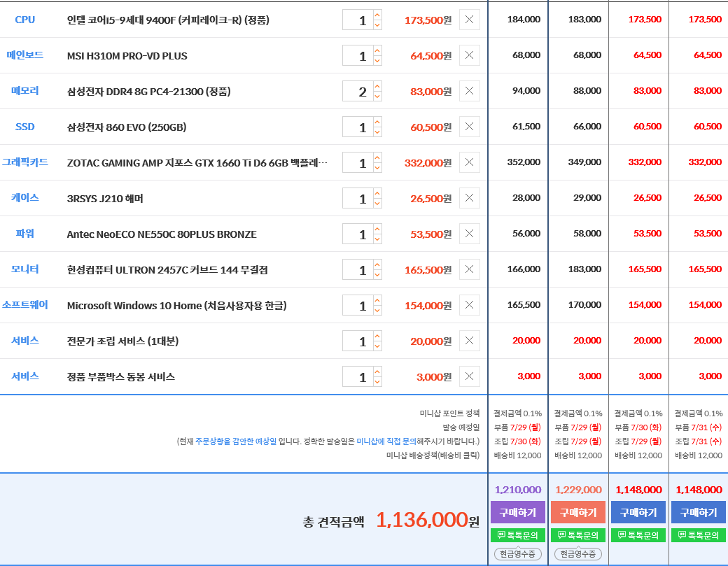
Task: Open the 파워 category link
Action: click(x=25, y=234)
